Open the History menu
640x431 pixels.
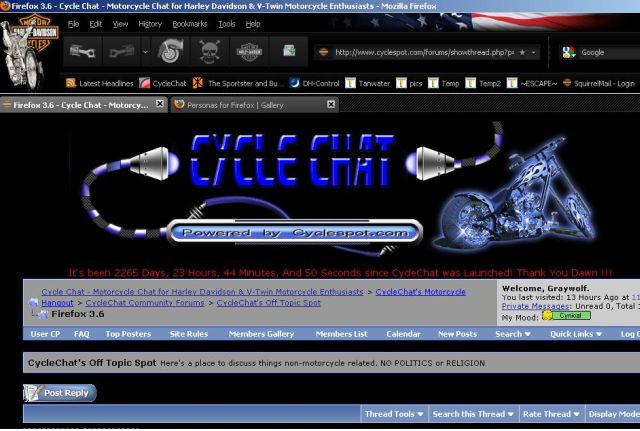[150, 24]
